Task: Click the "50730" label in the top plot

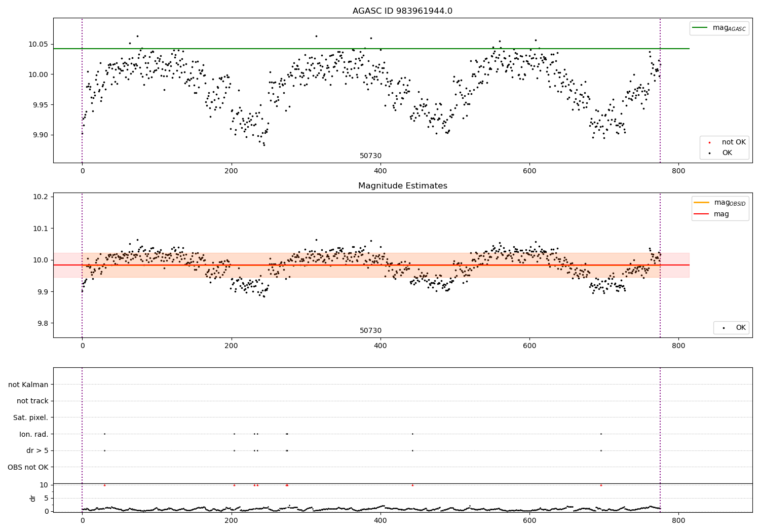Action: (370, 156)
